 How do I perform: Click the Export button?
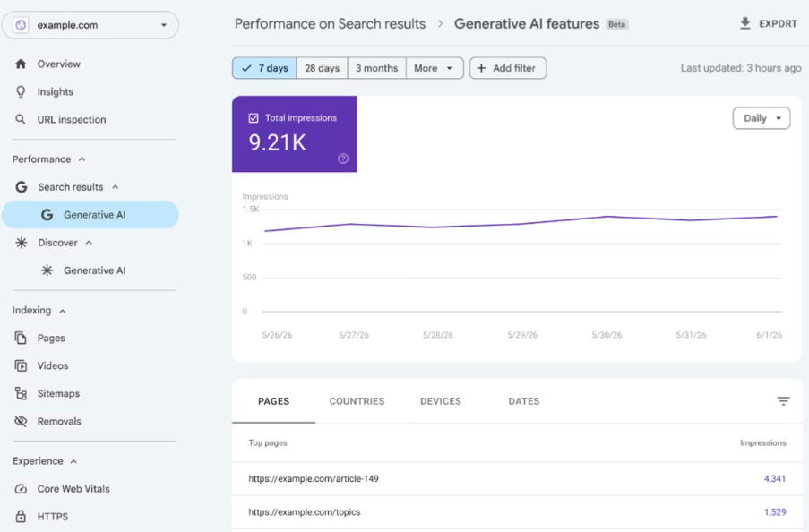769,24
